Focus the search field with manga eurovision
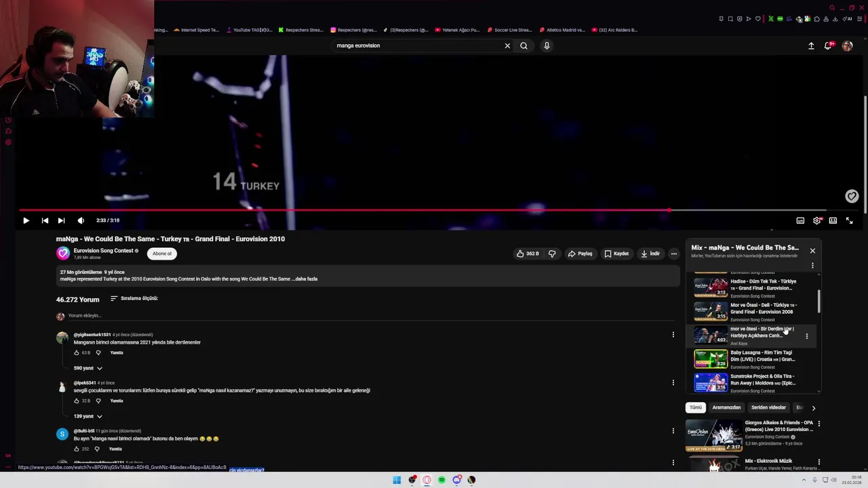Image resolution: width=868 pixels, height=488 pixels. point(417,45)
